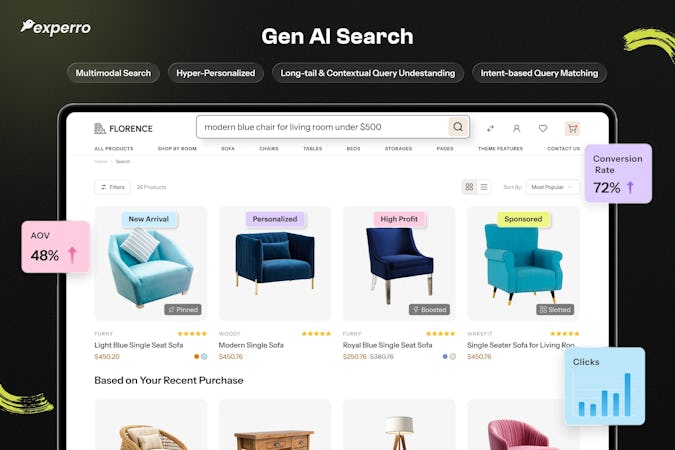The height and width of the screenshot is (450, 675).
Task: Open the Sponsored teal armchair thumbnail
Action: pos(523,264)
